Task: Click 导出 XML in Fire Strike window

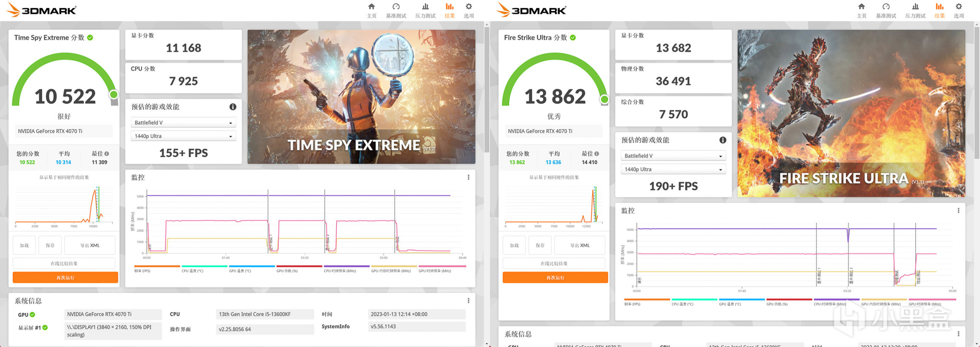Action: point(580,245)
